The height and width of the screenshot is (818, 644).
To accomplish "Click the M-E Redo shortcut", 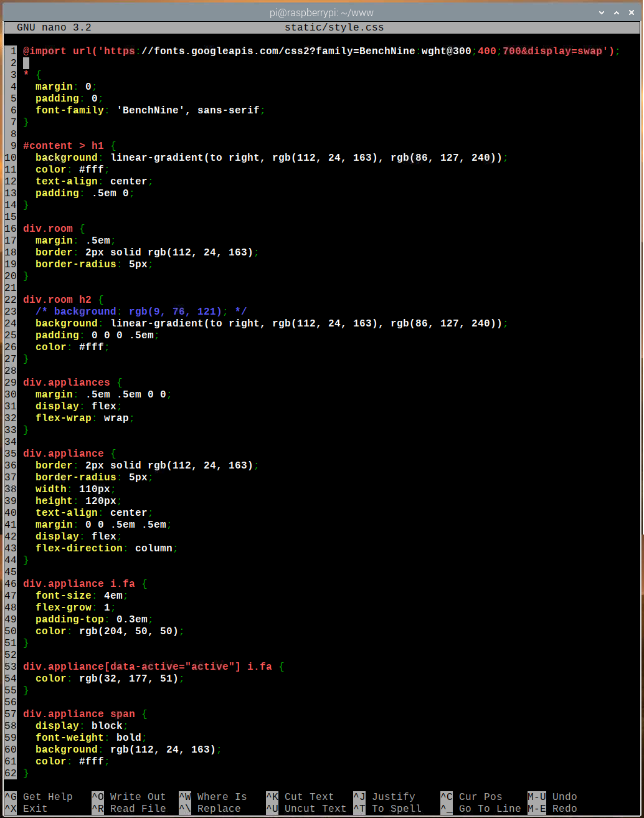I will 552,809.
